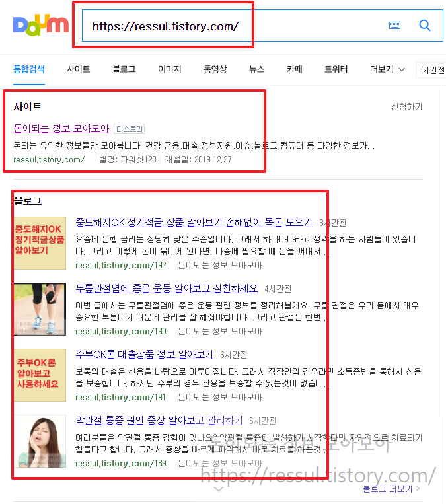Click 블로그 더보기 link
This screenshot has width=446, height=504.
tap(391, 489)
